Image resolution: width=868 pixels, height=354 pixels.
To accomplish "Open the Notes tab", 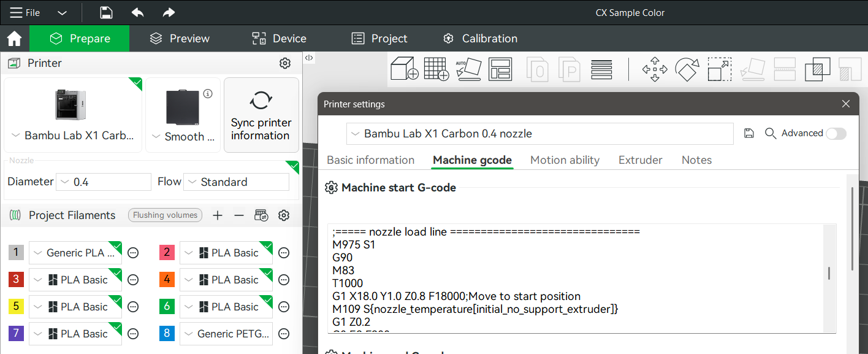I will click(x=696, y=160).
